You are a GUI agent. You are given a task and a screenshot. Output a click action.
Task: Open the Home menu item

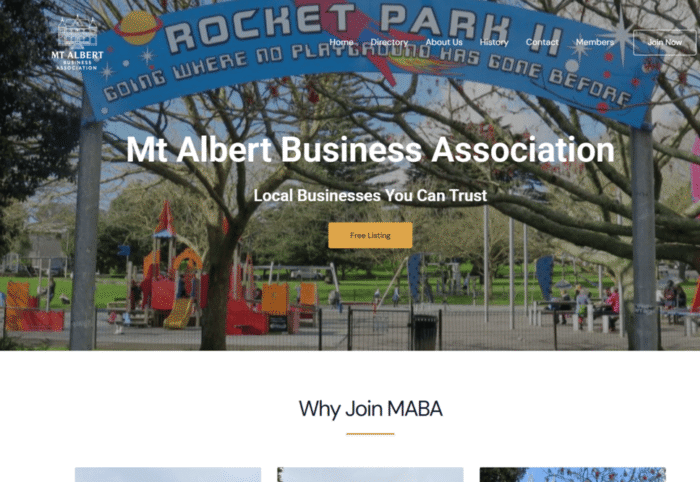[x=341, y=42]
